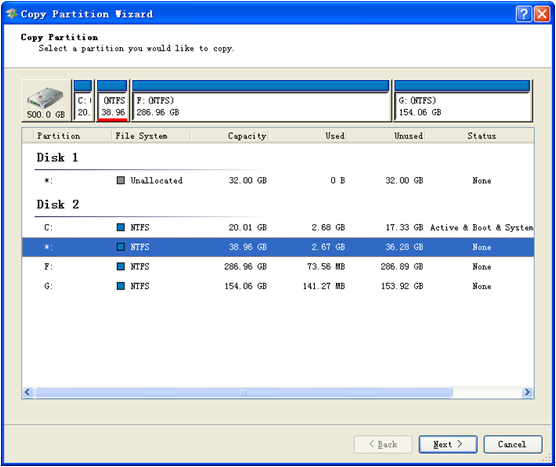Click the left arrow of horizontal scrollbar
The image size is (556, 467).
[28, 392]
